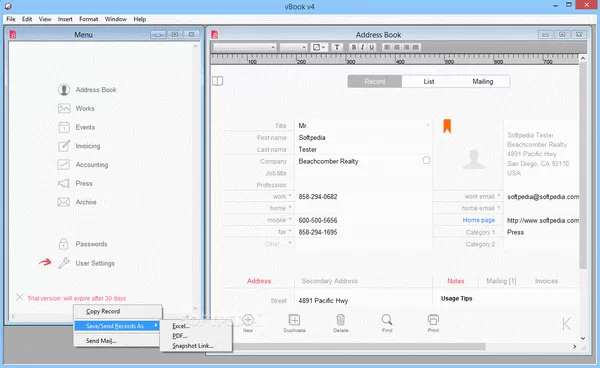The image size is (600, 368).
Task: Click the New record plus icon
Action: coord(248,320)
